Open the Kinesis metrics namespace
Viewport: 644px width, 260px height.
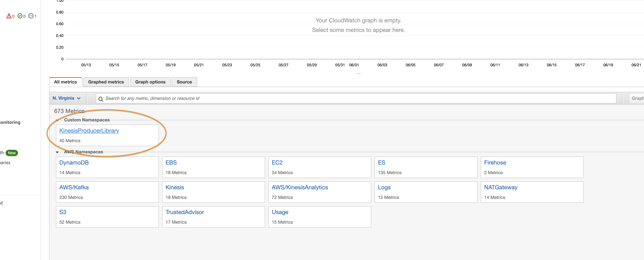pyautogui.click(x=175, y=187)
